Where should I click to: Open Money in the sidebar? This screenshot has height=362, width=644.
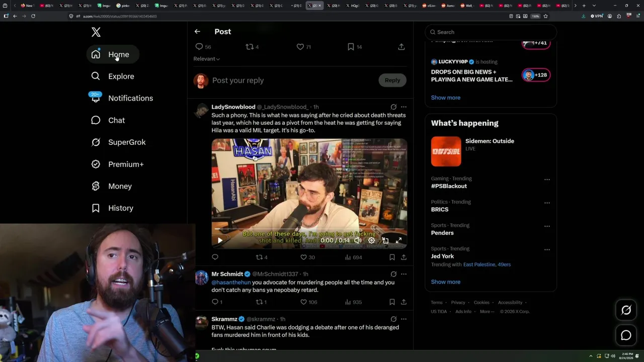[112, 186]
